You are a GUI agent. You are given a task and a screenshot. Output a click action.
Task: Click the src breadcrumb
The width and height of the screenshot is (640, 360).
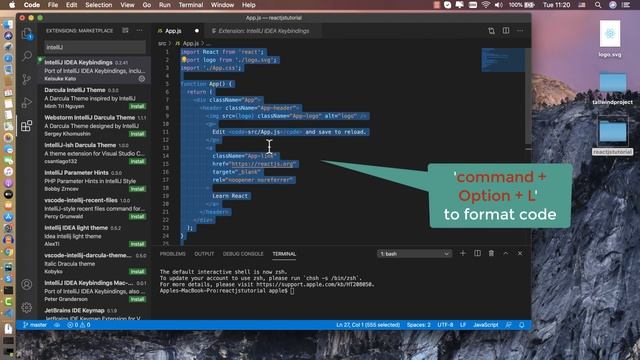[162, 43]
